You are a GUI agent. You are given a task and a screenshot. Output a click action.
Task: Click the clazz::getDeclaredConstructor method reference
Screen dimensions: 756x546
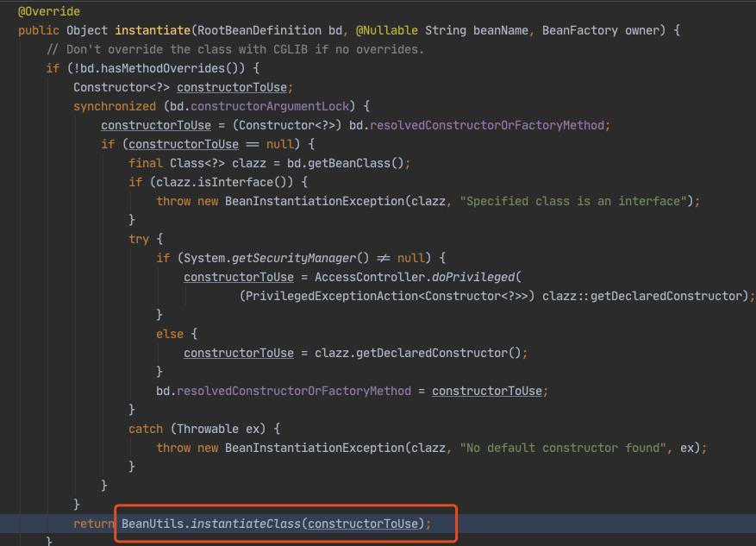pos(642,296)
